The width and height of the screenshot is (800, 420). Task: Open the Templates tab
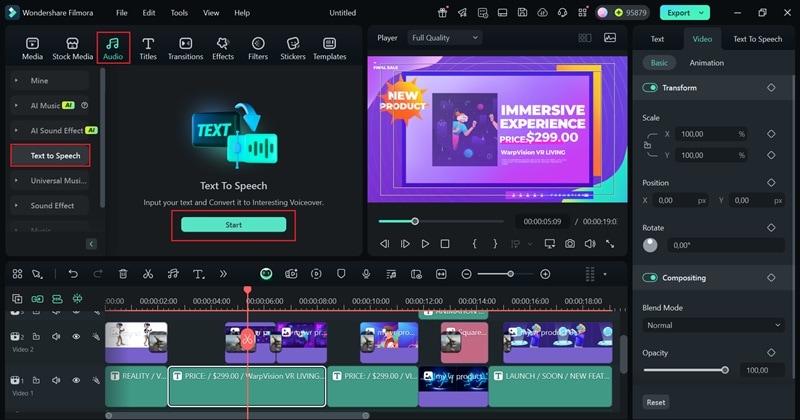point(330,48)
